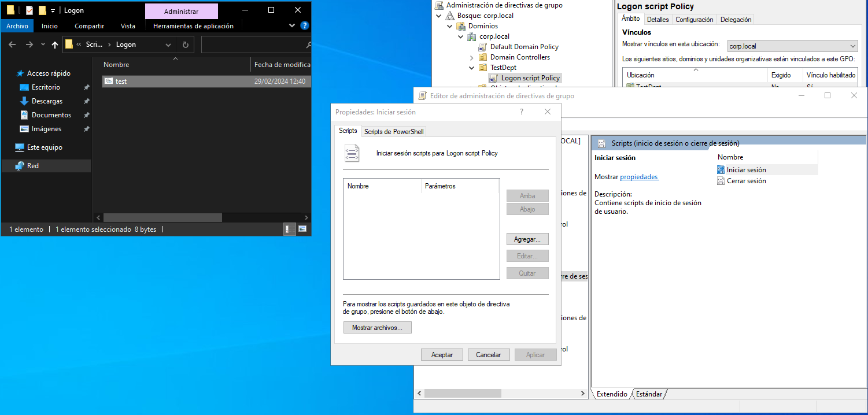868x415 pixels.
Task: Switch to the Scripts de PowerShell tab
Action: (394, 132)
